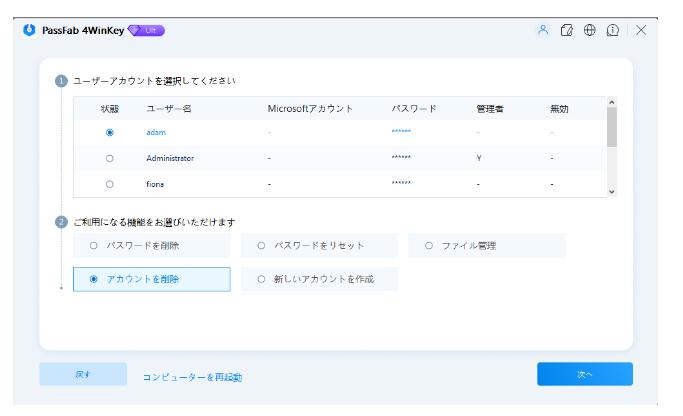Choose the 新しいアカウントを作成 option
Image resolution: width=683 pixels, height=416 pixels.
point(319,279)
